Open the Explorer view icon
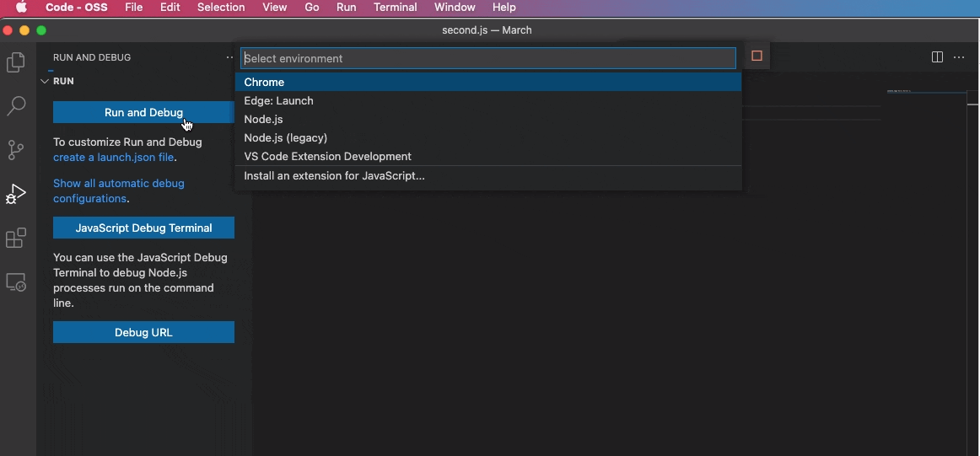Image resolution: width=980 pixels, height=456 pixels. [x=16, y=62]
